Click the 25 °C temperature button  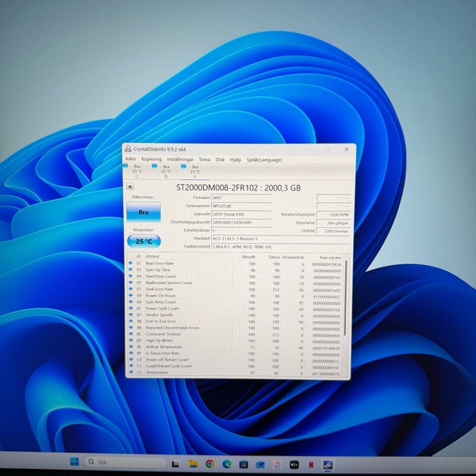pyautogui.click(x=144, y=241)
